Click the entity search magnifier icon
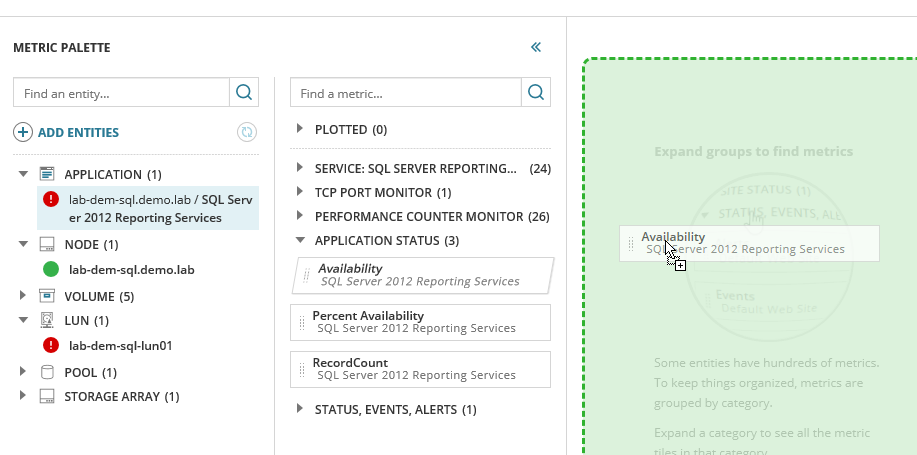The height and width of the screenshot is (455, 917). pos(243,93)
